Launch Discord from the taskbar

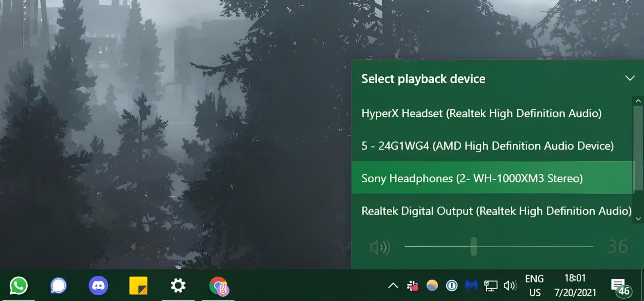[x=98, y=286]
